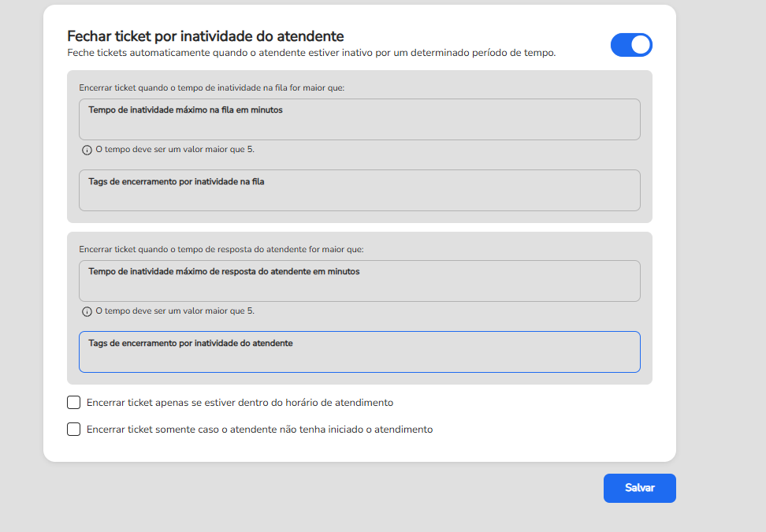Focus the attendant response inactivity minutes field
Screen dimensions: 766x532
click(359, 286)
